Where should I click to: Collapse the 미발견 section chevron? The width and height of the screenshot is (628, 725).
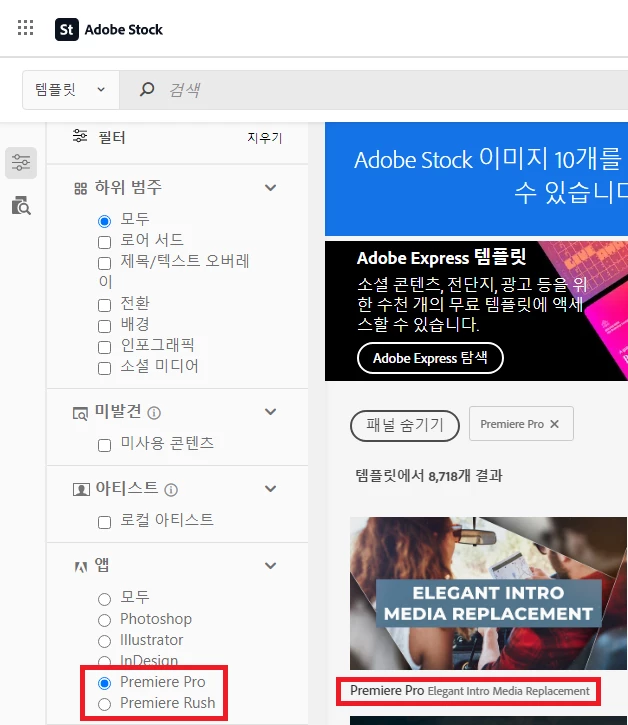tap(271, 412)
